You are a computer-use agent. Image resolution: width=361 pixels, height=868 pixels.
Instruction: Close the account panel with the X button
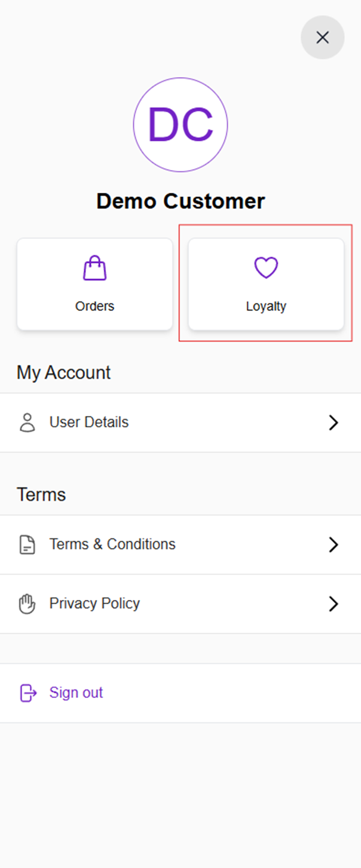(x=323, y=38)
